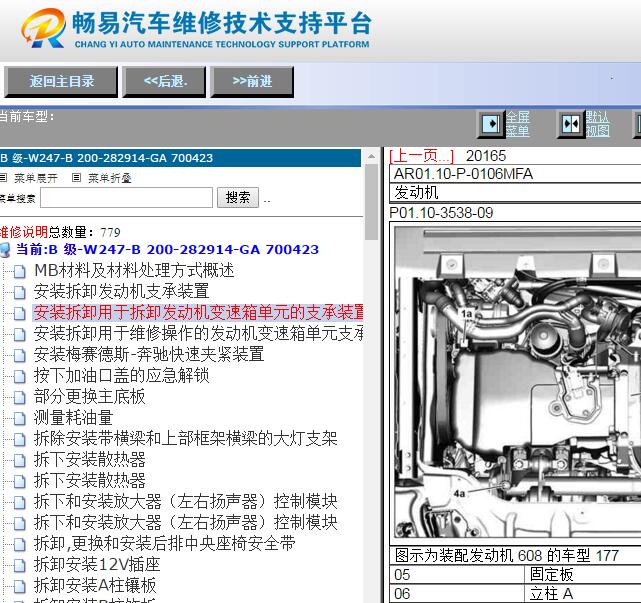Click the >>前进 forward button
The height and width of the screenshot is (603, 641).
pos(252,82)
